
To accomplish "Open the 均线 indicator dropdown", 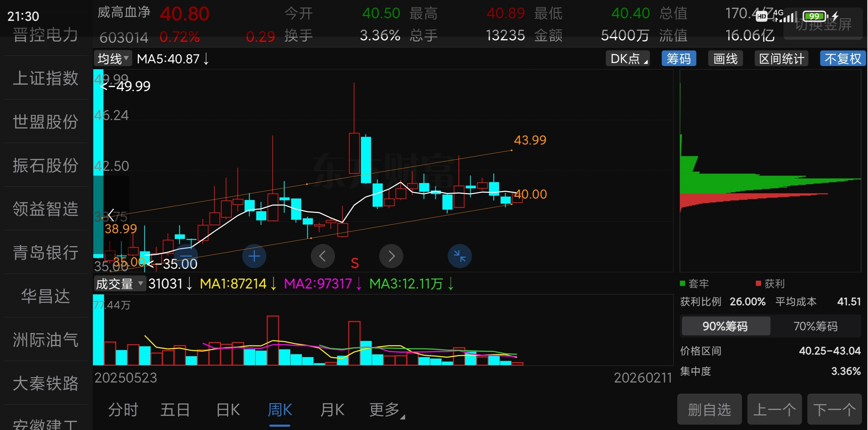I will click(113, 59).
